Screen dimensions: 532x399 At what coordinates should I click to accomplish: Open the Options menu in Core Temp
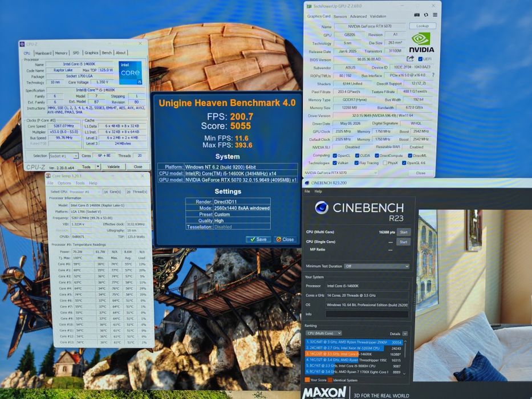[64, 183]
